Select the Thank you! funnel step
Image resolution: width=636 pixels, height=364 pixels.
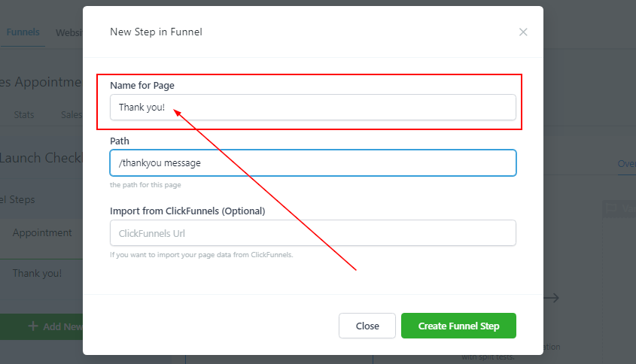click(38, 273)
